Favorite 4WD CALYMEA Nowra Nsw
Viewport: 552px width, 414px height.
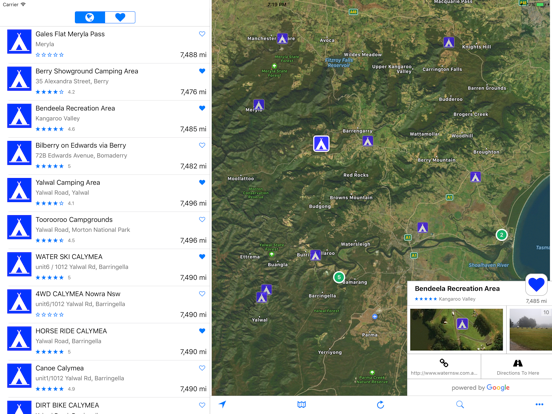pyautogui.click(x=202, y=294)
